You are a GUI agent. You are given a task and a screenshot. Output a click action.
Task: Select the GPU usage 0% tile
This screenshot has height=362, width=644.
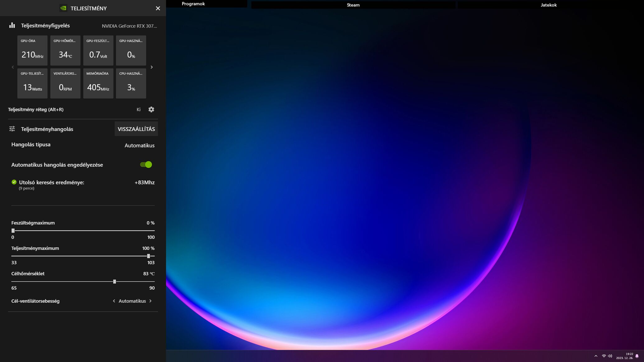click(131, 50)
